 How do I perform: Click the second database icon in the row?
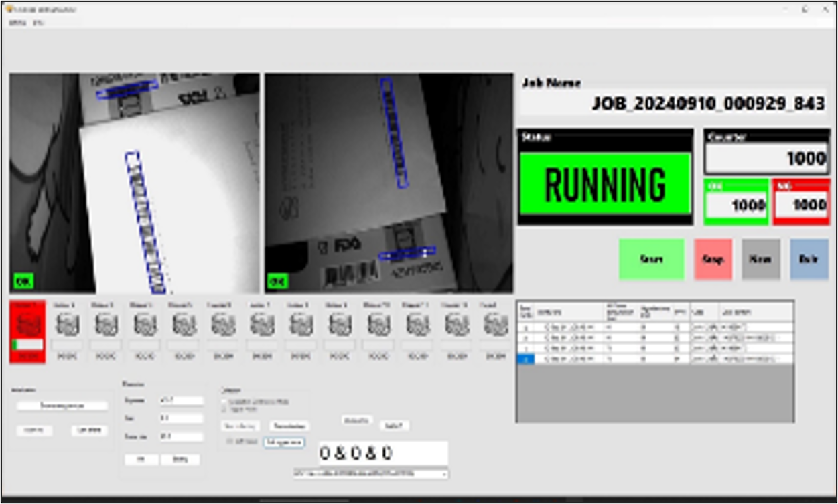coord(68,325)
